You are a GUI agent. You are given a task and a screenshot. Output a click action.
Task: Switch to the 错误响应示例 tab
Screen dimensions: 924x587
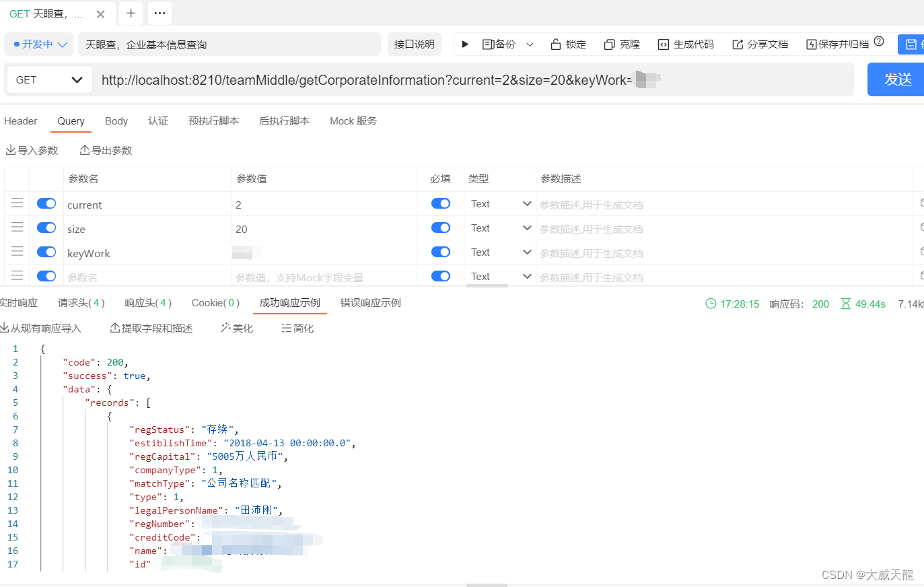(371, 303)
